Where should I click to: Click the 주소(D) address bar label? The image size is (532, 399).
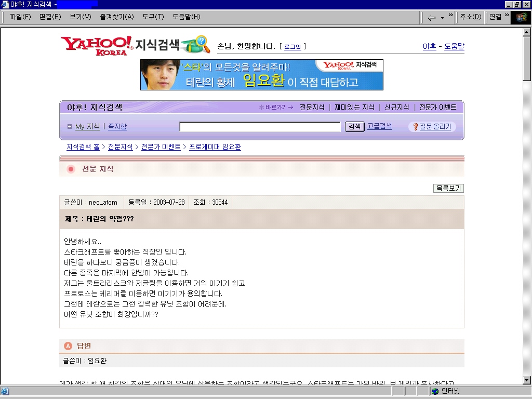(x=470, y=17)
